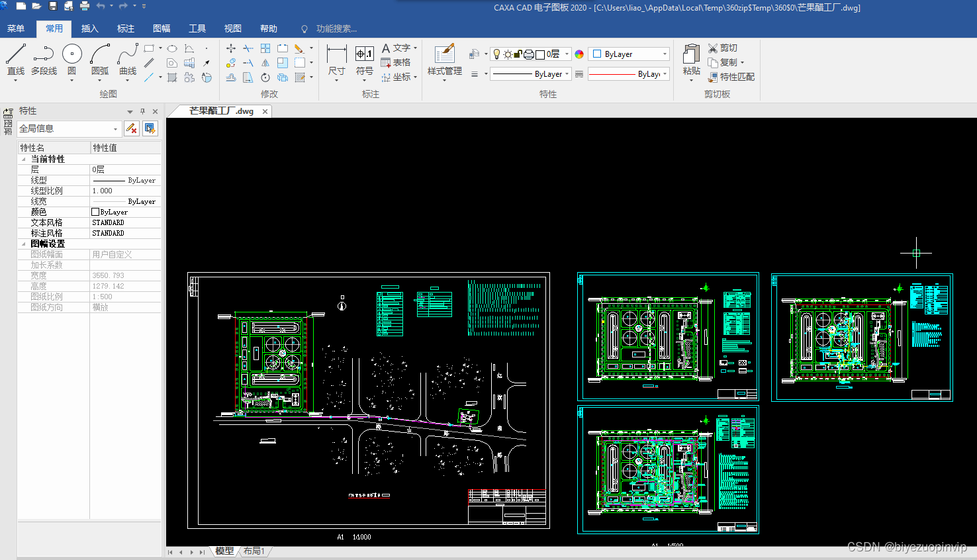The width and height of the screenshot is (977, 560).
Task: Click the new document icon
Action: [21, 6]
